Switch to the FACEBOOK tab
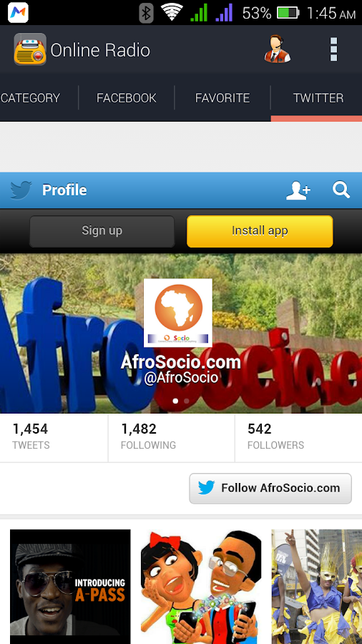 point(127,98)
